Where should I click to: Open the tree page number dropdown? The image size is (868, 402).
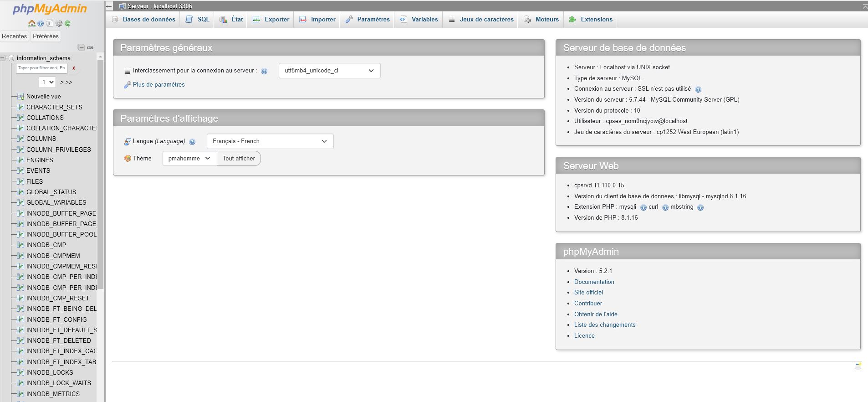tap(47, 82)
